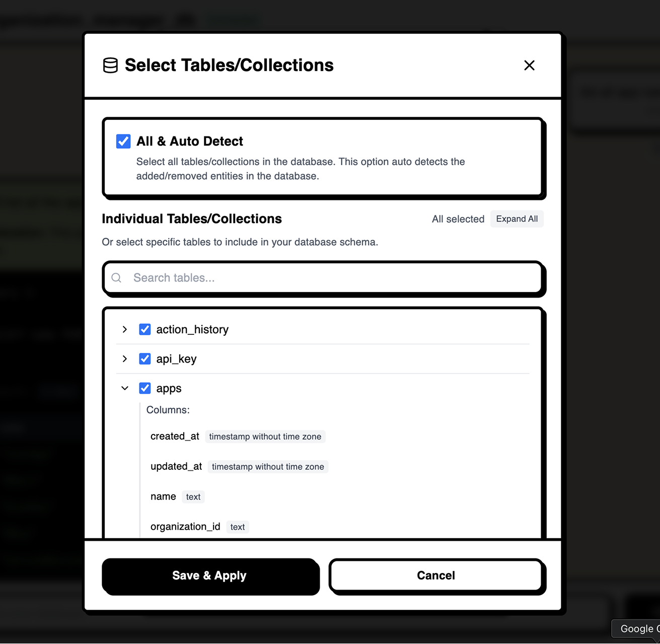Click the timestamp badge next to created_at
Image resolution: width=660 pixels, height=644 pixels.
pyautogui.click(x=265, y=436)
